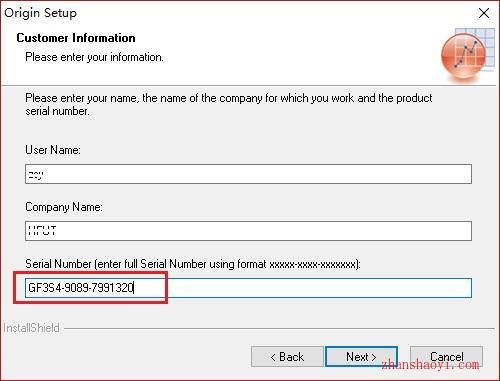Click into the Company Name field
Viewport: 500px width, 381px height.
point(248,231)
